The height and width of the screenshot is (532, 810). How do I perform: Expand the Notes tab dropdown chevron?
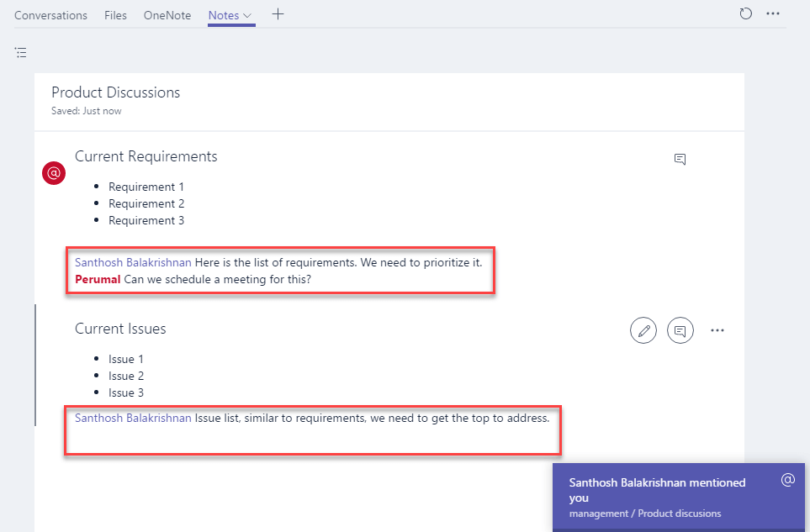pos(247,16)
